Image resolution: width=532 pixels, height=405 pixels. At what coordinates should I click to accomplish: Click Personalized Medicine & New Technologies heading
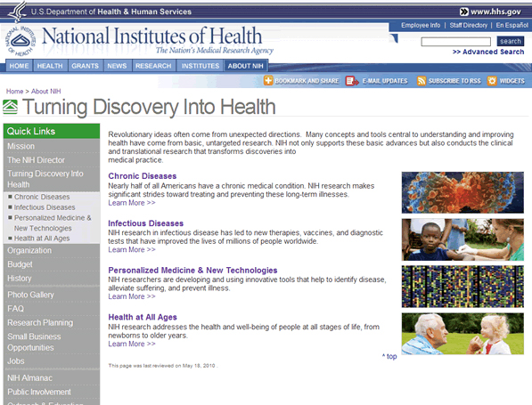pyautogui.click(x=192, y=270)
